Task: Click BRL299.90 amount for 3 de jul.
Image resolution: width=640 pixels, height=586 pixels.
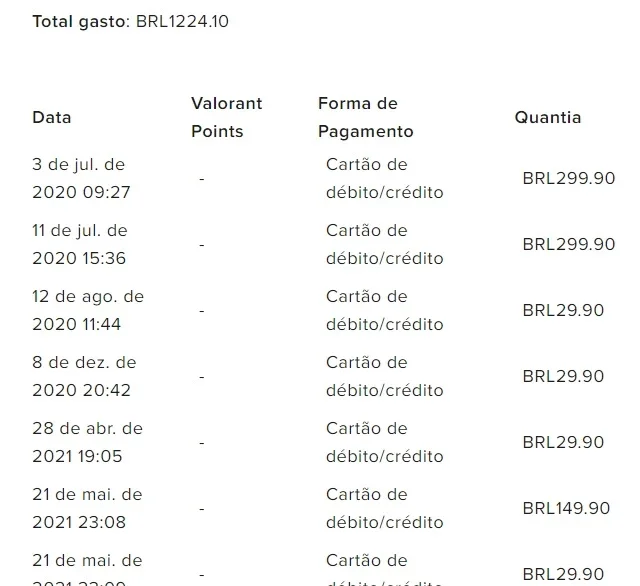Action: (x=569, y=178)
